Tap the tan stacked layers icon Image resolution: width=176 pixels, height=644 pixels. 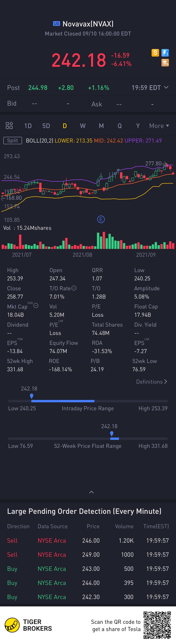coord(165,63)
